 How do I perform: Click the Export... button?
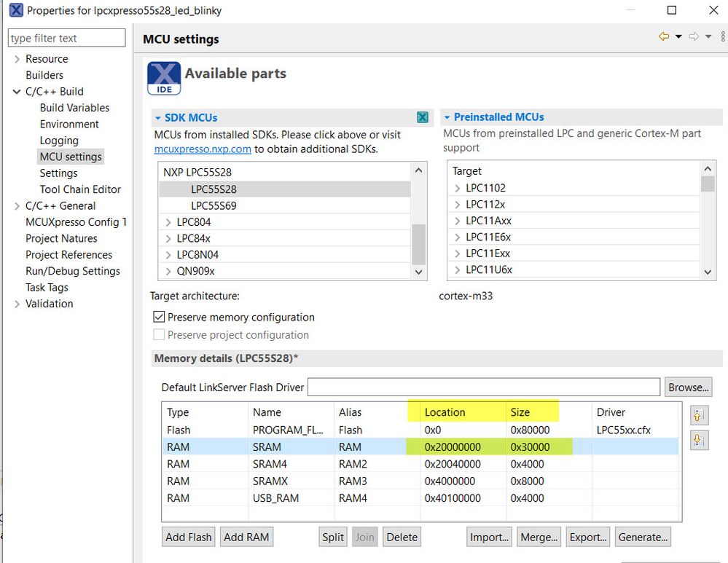588,537
